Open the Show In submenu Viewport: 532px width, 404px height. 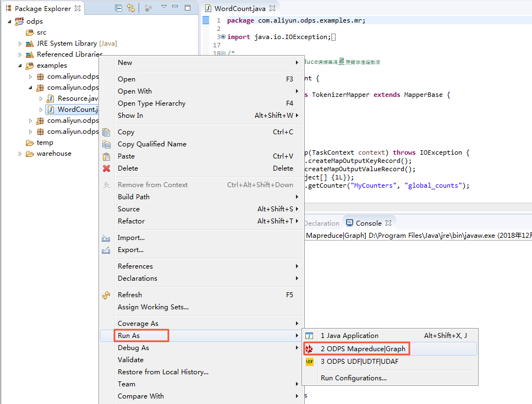point(201,116)
